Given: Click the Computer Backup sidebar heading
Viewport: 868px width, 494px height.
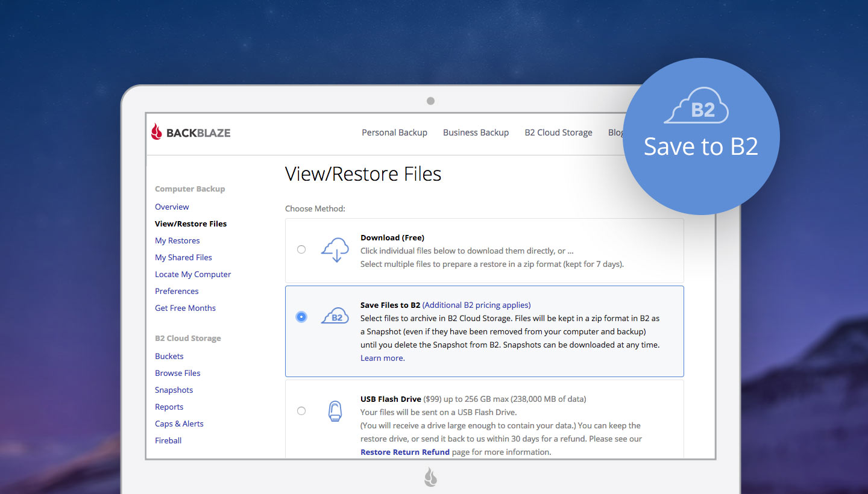Looking at the screenshot, I should 190,189.
